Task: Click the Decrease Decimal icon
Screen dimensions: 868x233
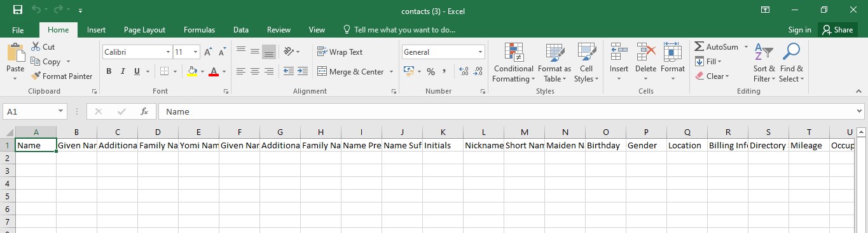Action: click(x=478, y=71)
